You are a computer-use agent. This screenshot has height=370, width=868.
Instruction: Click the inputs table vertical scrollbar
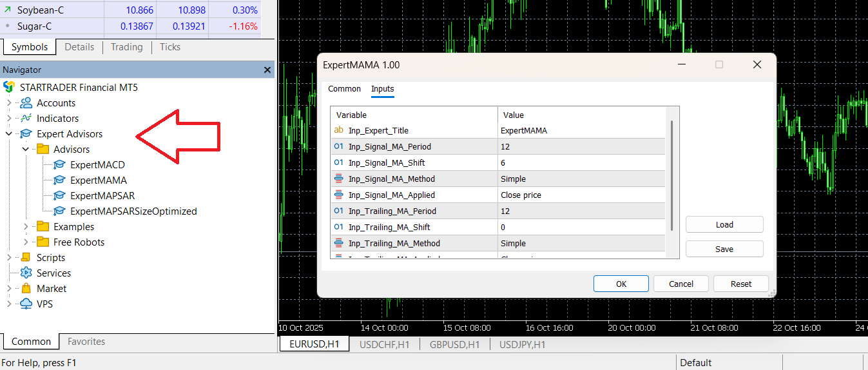[672, 175]
